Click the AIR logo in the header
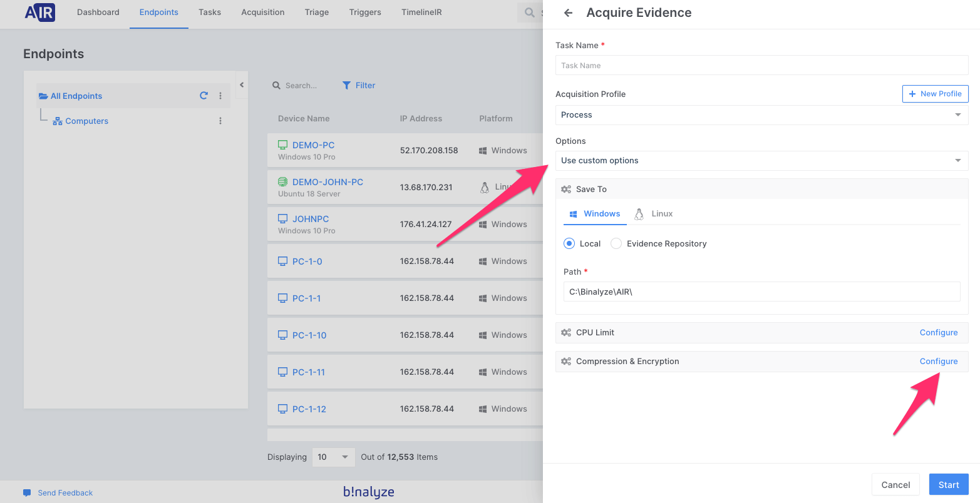 point(40,13)
